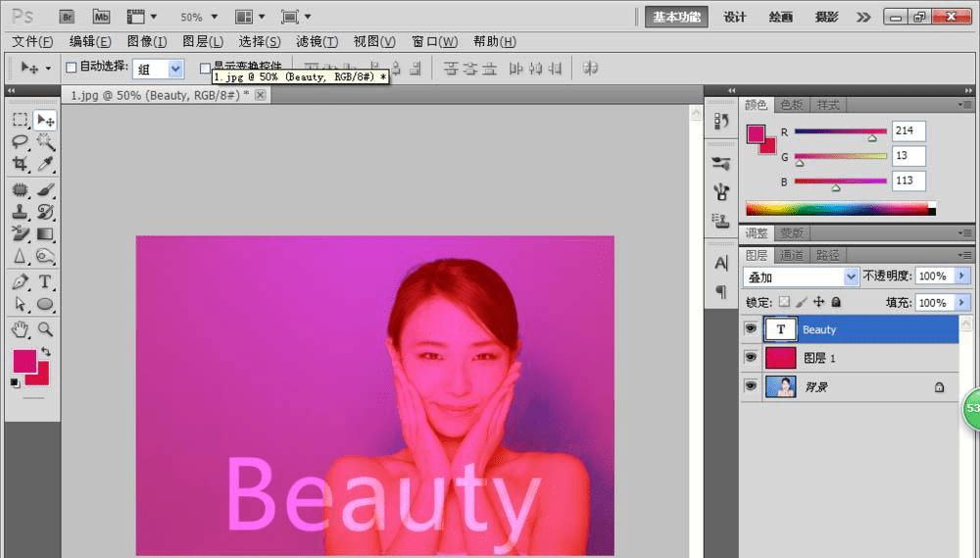Hide the Beauty text layer
Image resolution: width=980 pixels, height=558 pixels.
pyautogui.click(x=751, y=330)
